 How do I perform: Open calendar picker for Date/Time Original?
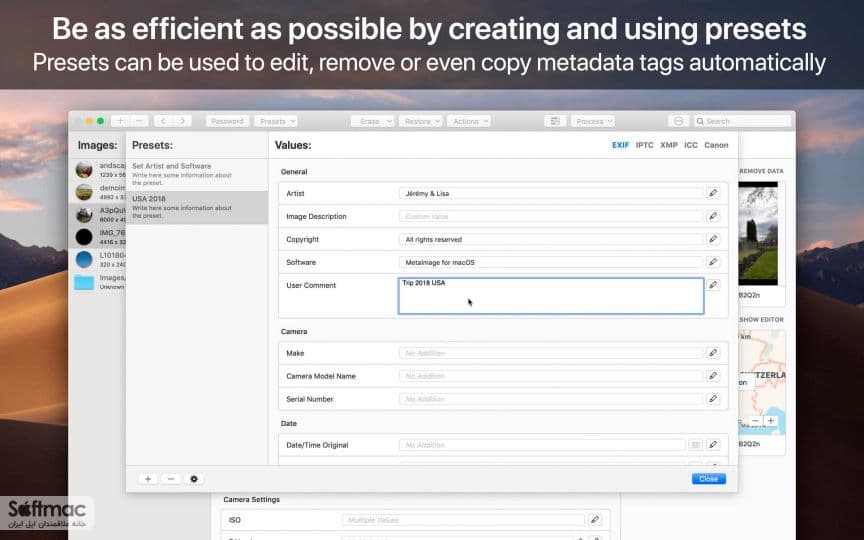[x=695, y=445]
